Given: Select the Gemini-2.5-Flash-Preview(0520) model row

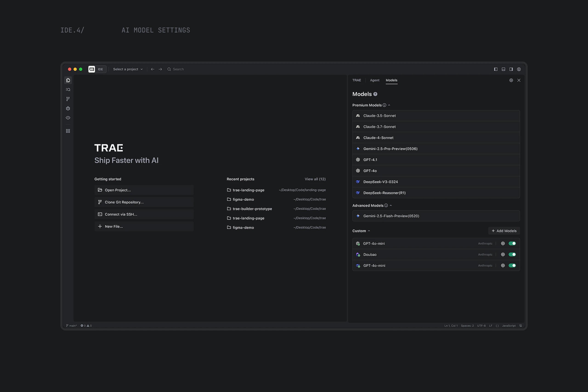Looking at the screenshot, I should (436, 216).
